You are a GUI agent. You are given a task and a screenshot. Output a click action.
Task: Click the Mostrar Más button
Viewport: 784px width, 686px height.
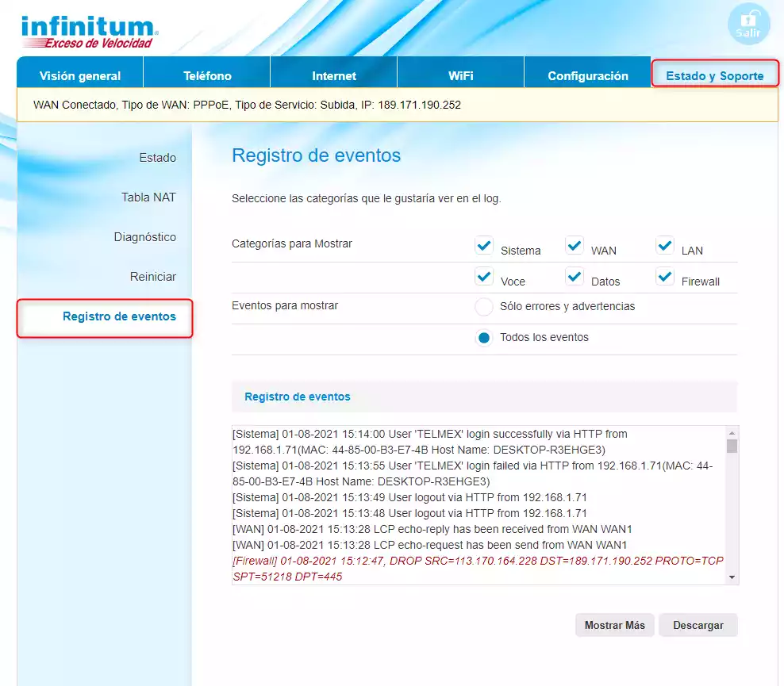point(614,625)
